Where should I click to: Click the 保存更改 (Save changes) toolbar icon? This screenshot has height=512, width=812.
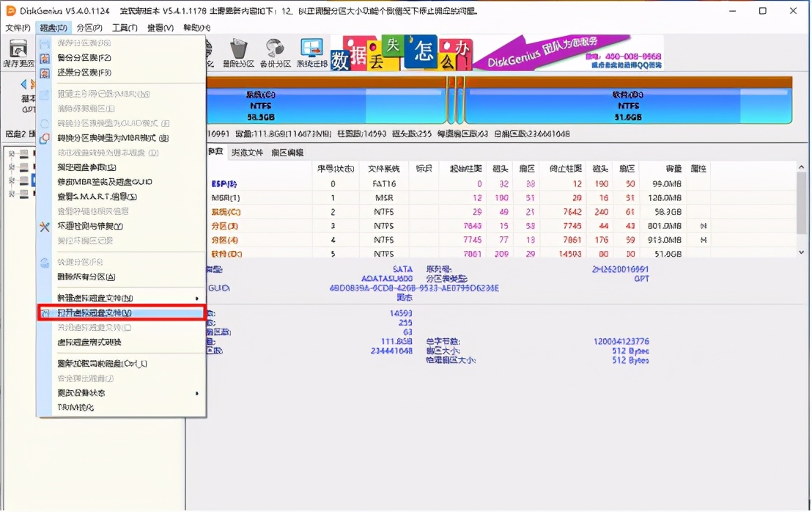point(18,54)
